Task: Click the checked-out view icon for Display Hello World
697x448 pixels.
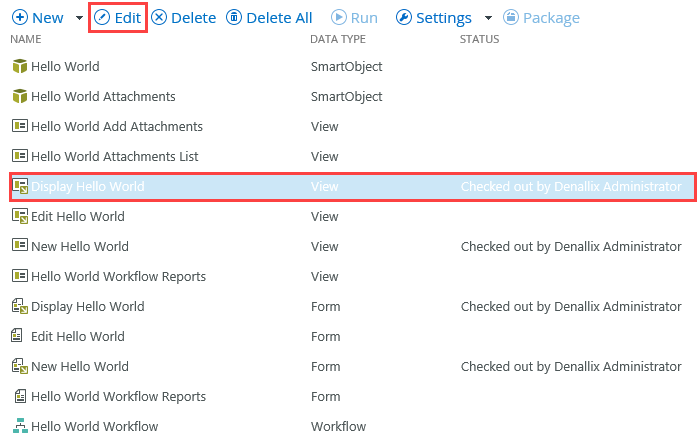Action: 19,187
